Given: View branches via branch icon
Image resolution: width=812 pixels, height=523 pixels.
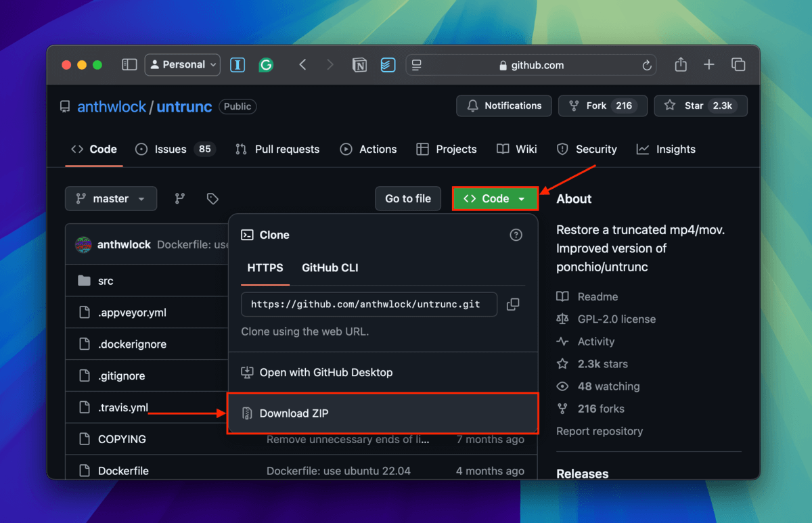Looking at the screenshot, I should 180,198.
